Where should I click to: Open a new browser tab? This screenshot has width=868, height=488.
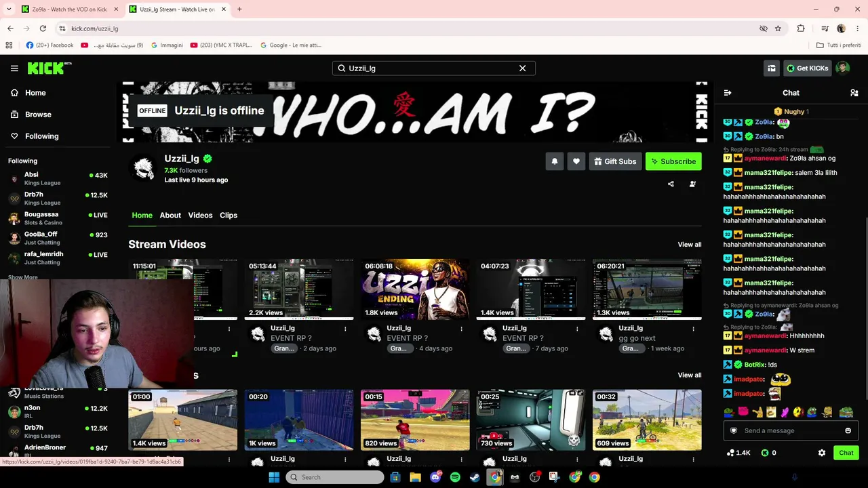[x=239, y=9]
